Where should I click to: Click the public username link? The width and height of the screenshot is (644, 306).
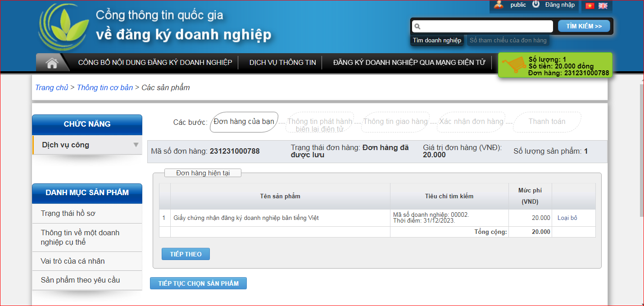click(518, 5)
